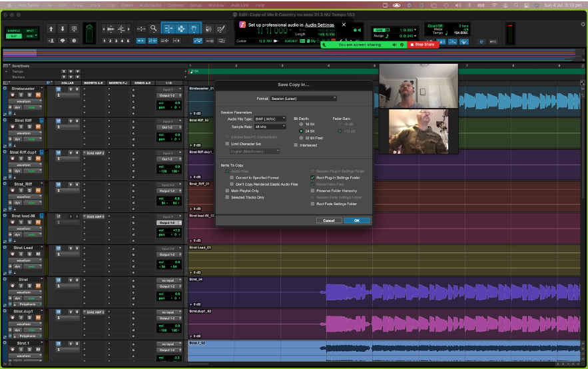Open the Window menu
Image resolution: width=588 pixels, height=369 pixels.
216,5
